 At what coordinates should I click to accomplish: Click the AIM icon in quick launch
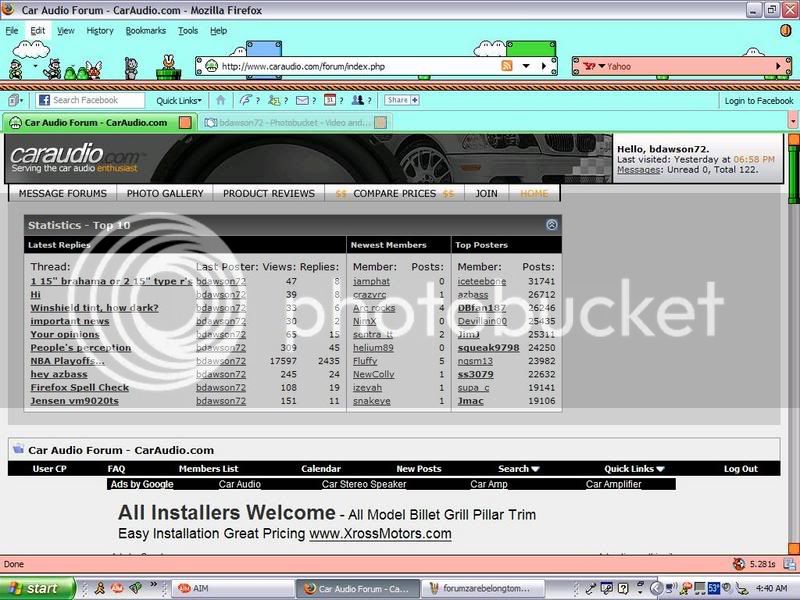point(117,588)
